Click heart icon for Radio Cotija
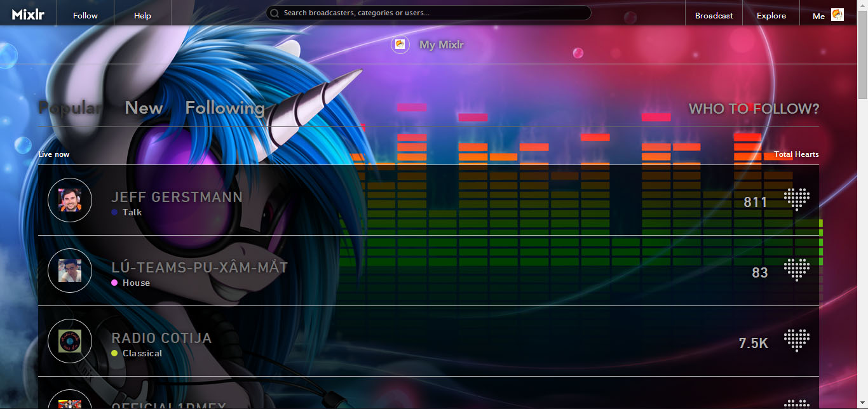 797,340
